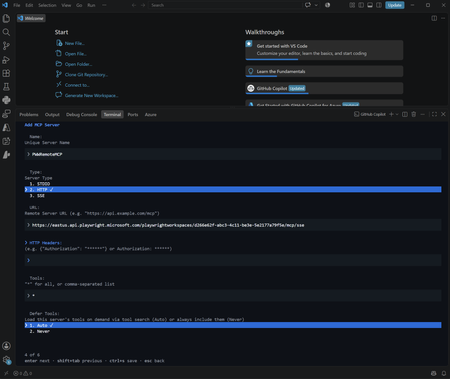
Task: Click the server name field with PWRemoteMCP
Action: coord(233,154)
